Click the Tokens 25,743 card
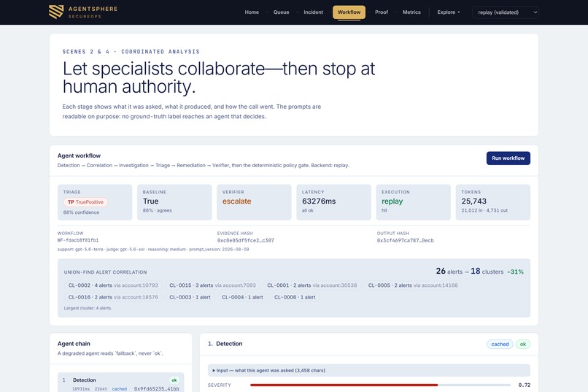Screen dimensions: 588x392 492,202
